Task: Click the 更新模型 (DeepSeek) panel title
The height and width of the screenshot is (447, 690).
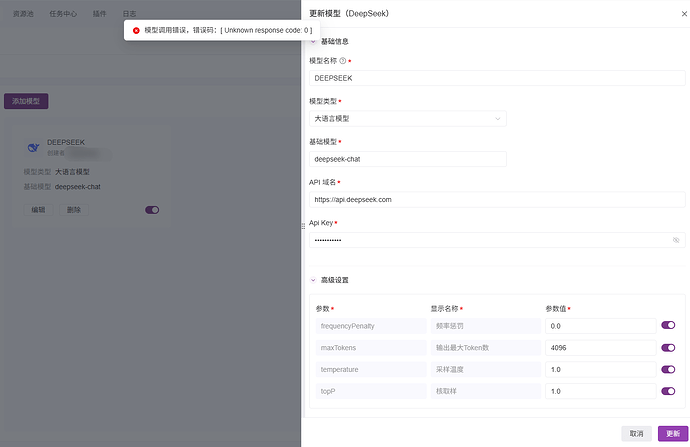Action: (349, 14)
